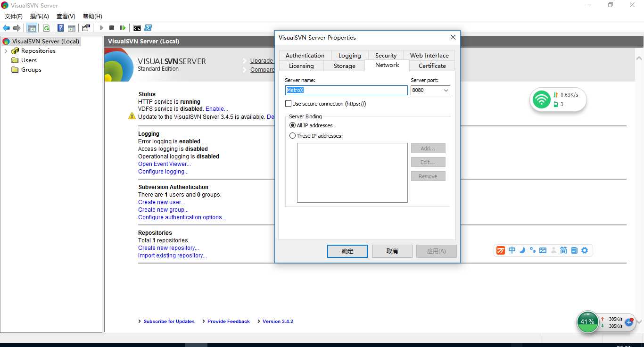Click Create new repository link
This screenshot has height=347, width=644.
[168, 248]
